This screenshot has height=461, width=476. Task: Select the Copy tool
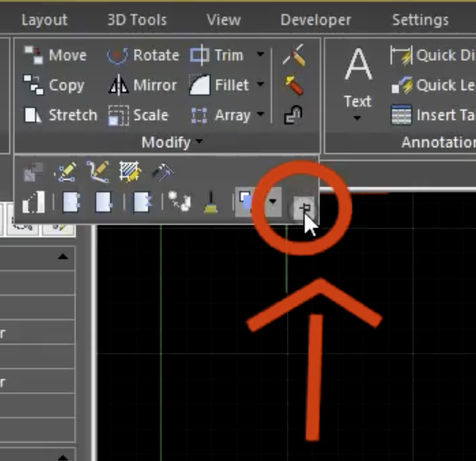pyautogui.click(x=54, y=85)
